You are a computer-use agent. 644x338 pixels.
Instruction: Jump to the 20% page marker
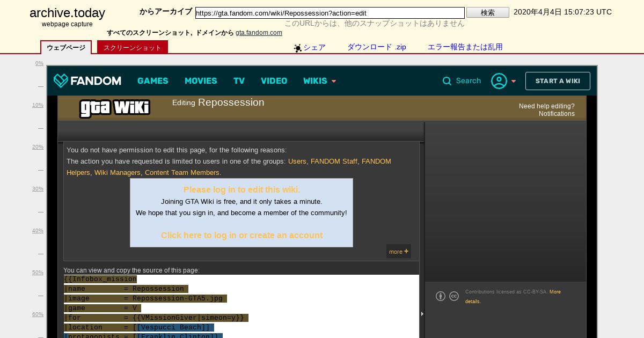click(38, 147)
